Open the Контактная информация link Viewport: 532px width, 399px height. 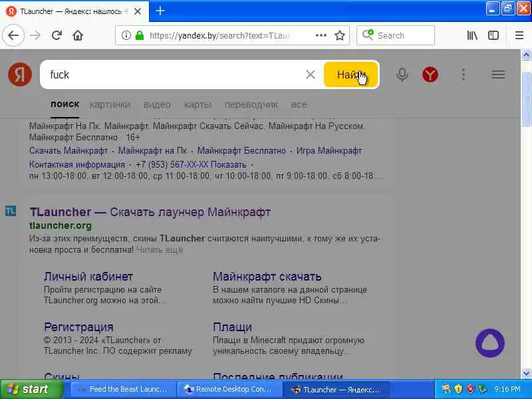pyautogui.click(x=77, y=164)
